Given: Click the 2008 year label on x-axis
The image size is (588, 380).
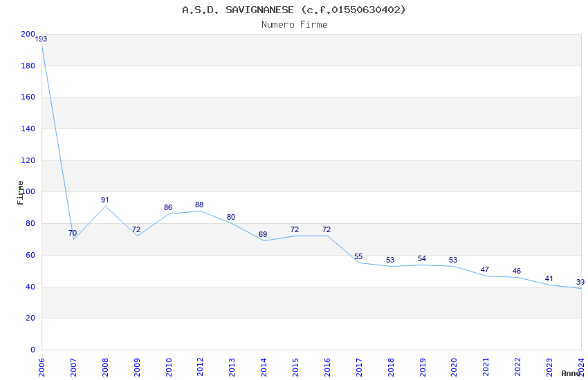Looking at the screenshot, I should pos(105,368).
